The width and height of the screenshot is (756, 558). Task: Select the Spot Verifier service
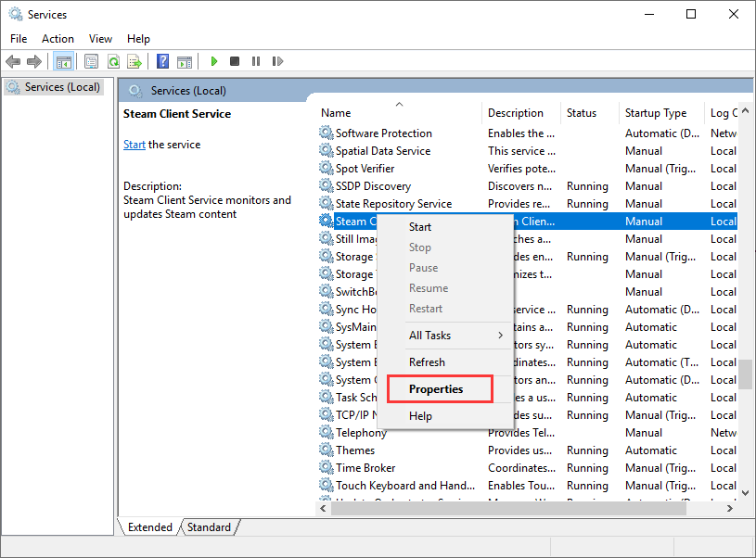(528, 168)
